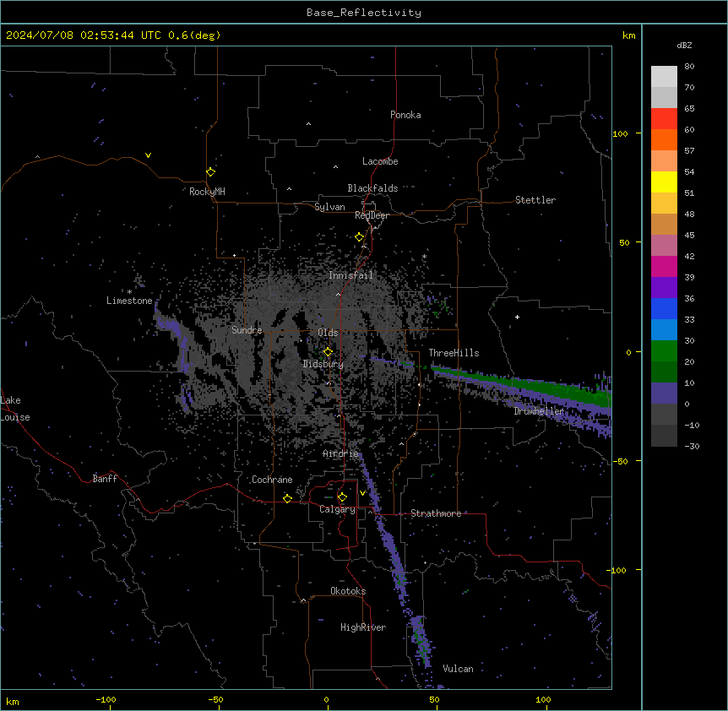Image resolution: width=728 pixels, height=711 pixels.
Task: Click the Okotoks label
Action: click(x=348, y=591)
